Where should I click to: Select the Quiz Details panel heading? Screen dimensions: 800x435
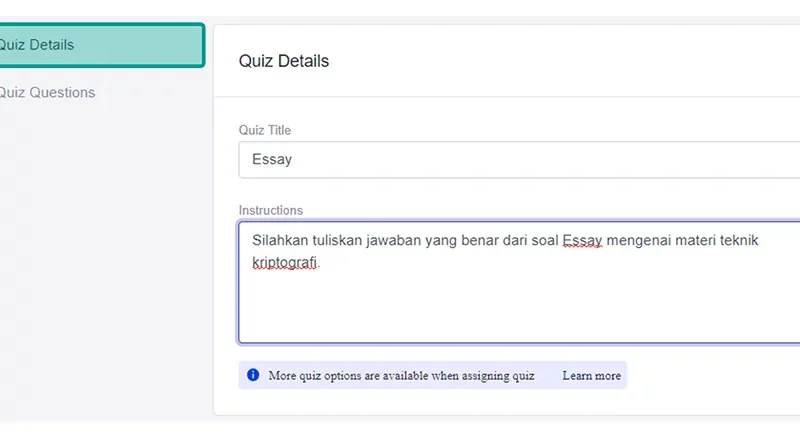pos(284,61)
